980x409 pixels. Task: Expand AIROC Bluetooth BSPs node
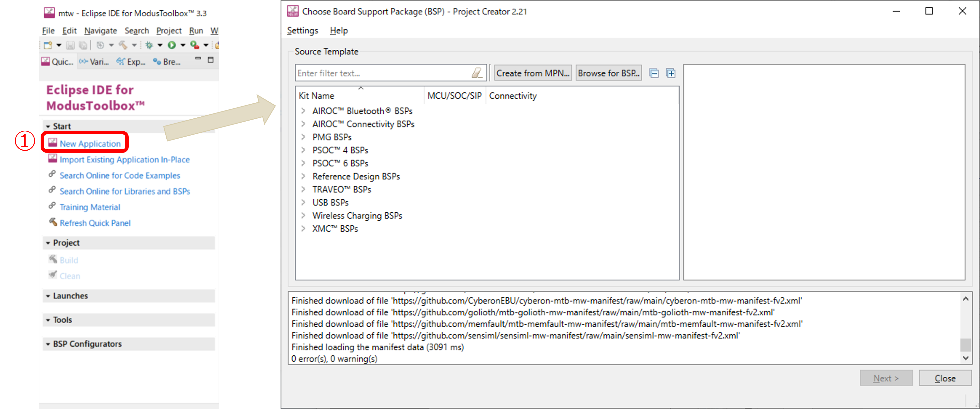coord(303,111)
